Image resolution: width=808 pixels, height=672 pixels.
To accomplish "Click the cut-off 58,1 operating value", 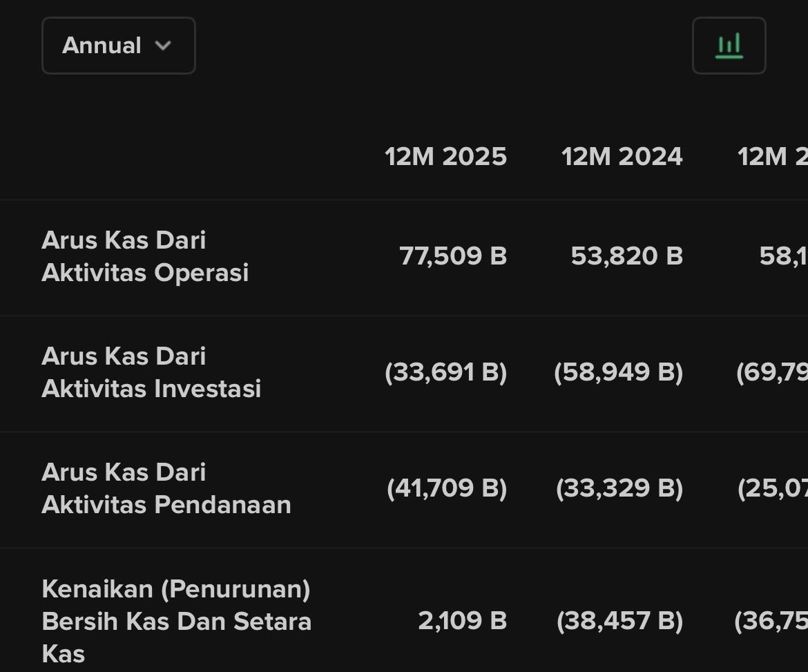I will coord(782,256).
